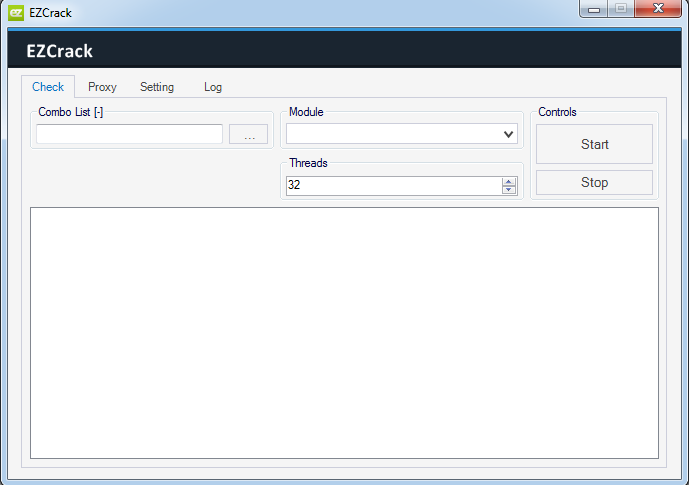Click the empty results list area
The width and height of the screenshot is (689, 485).
click(x=344, y=332)
